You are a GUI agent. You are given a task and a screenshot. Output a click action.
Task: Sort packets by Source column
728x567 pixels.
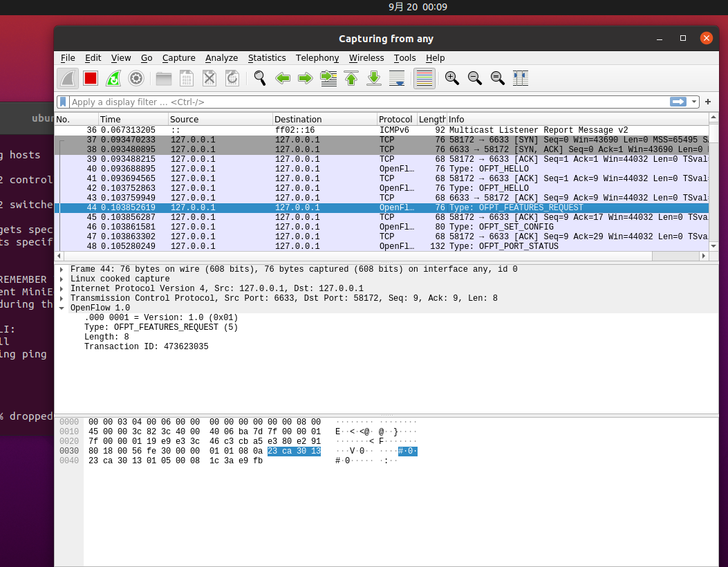click(220, 120)
